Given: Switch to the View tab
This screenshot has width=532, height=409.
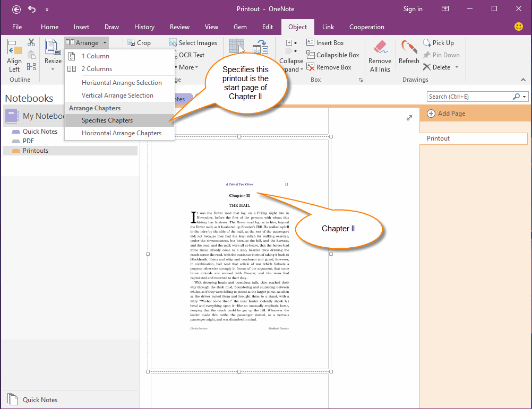Looking at the screenshot, I should coord(211,27).
